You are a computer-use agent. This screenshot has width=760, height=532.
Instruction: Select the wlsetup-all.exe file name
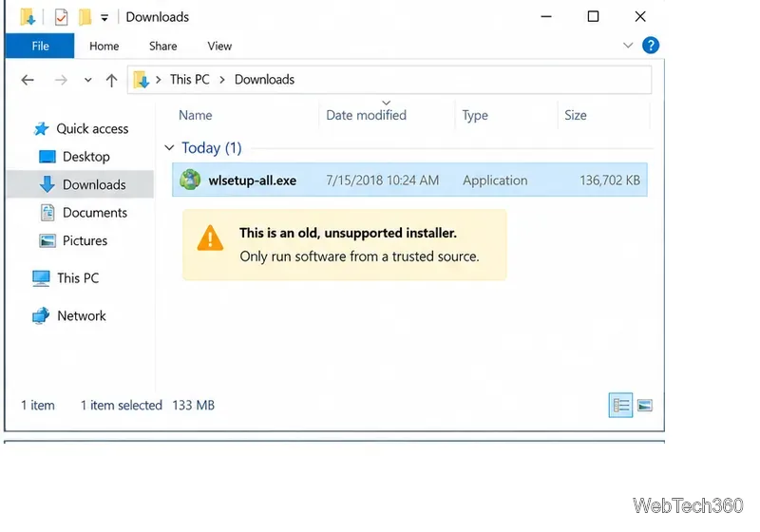252,180
